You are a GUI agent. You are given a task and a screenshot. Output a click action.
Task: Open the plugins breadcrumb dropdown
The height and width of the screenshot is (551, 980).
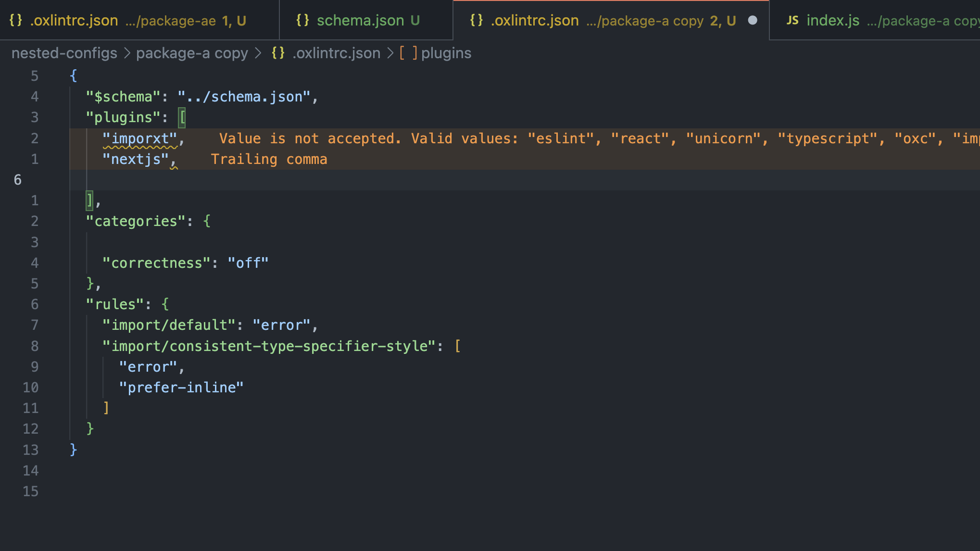coord(446,53)
